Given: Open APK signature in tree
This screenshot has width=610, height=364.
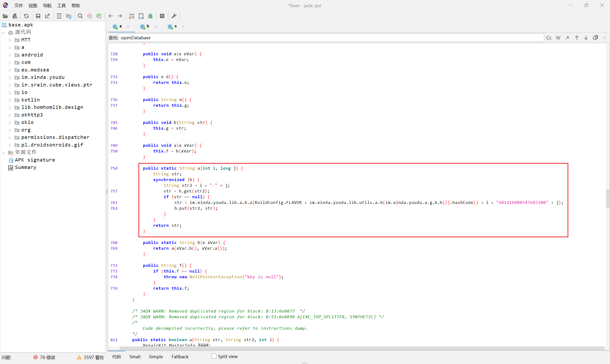Looking at the screenshot, I should tap(35, 160).
